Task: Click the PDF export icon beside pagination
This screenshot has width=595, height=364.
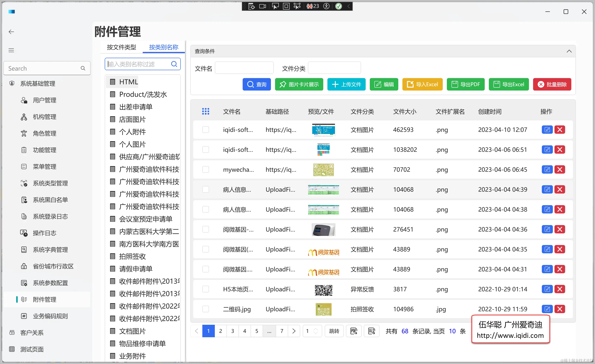Action: pos(354,331)
